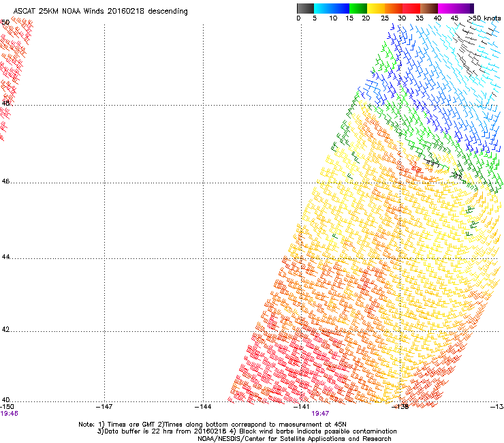
Task: Select the cyan-blue 5-15 knots swatch
Action: 332,8
